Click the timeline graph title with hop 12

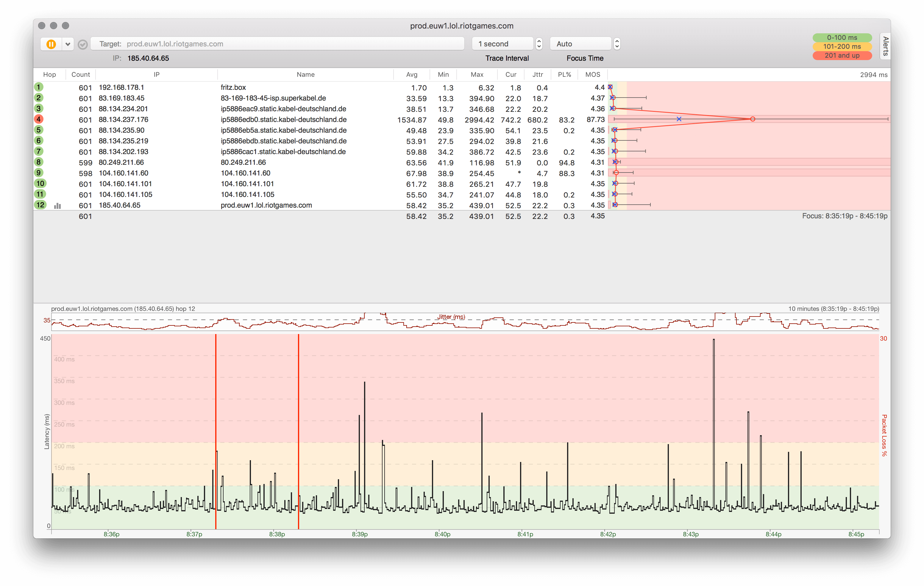[123, 309]
